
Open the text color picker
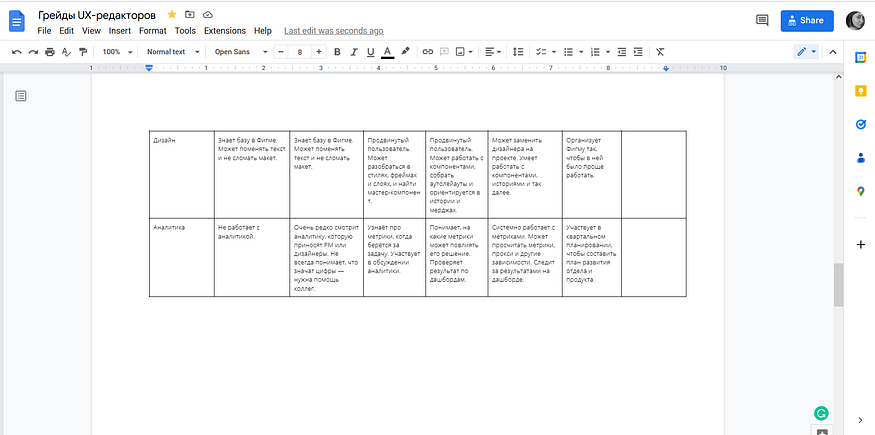[x=388, y=52]
